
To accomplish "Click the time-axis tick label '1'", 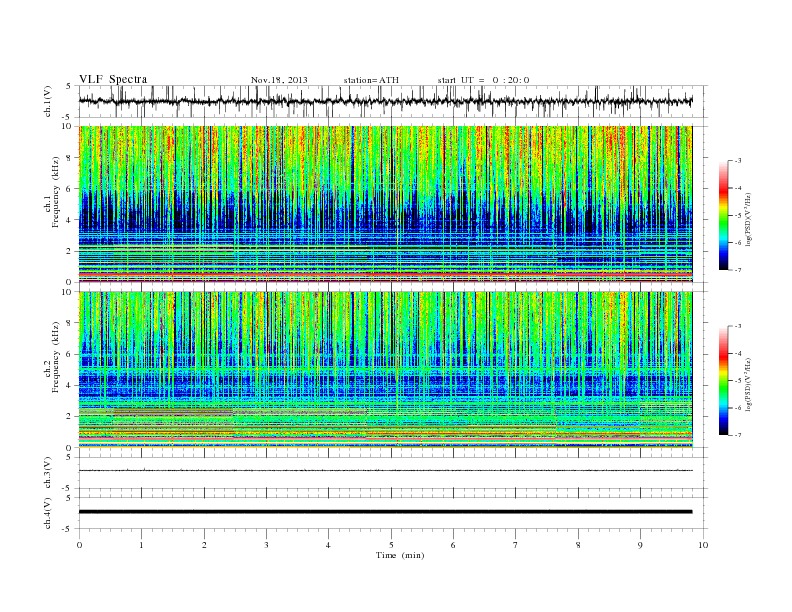I will point(141,545).
